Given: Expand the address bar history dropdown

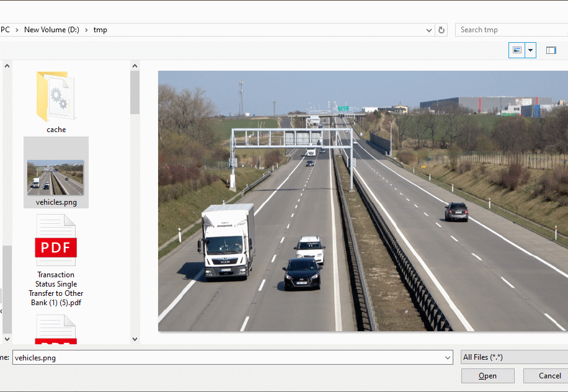Looking at the screenshot, I should [429, 30].
